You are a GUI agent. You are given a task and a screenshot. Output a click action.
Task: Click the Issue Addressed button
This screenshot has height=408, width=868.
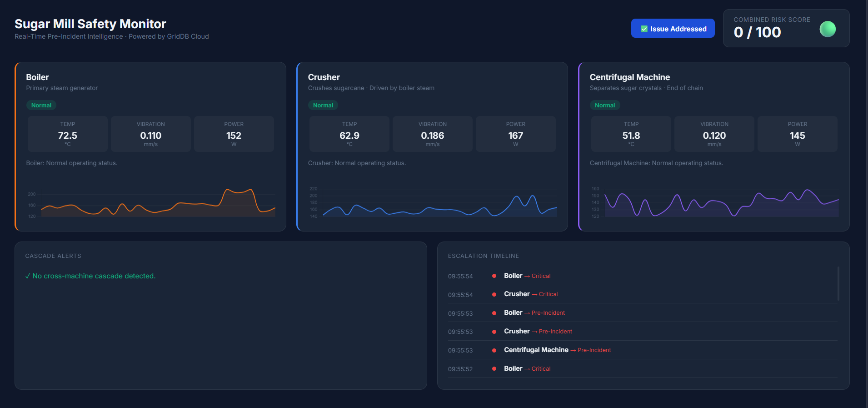click(673, 29)
